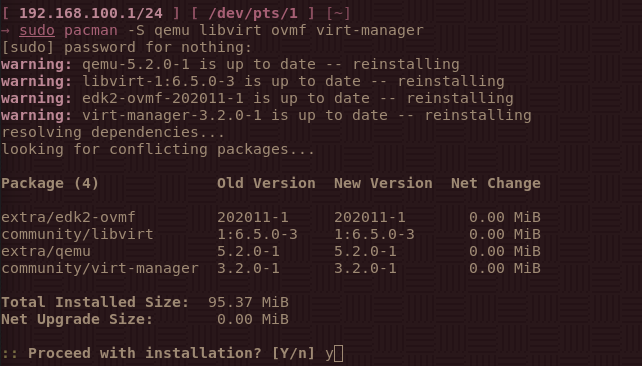Viewport: 642px width, 366px height.
Task: Click the /dev/pts/1 terminal label
Action: (253, 14)
